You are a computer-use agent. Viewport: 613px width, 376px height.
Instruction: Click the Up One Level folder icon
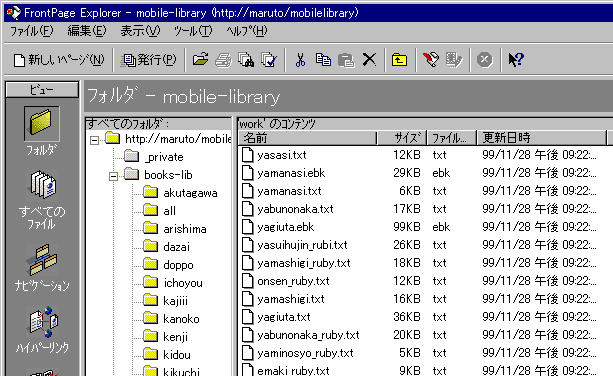(399, 60)
